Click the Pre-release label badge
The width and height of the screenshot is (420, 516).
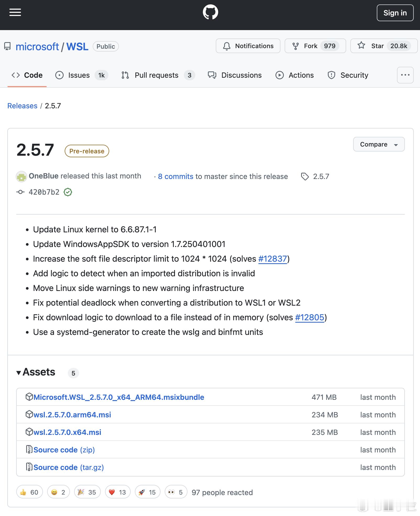tap(87, 151)
